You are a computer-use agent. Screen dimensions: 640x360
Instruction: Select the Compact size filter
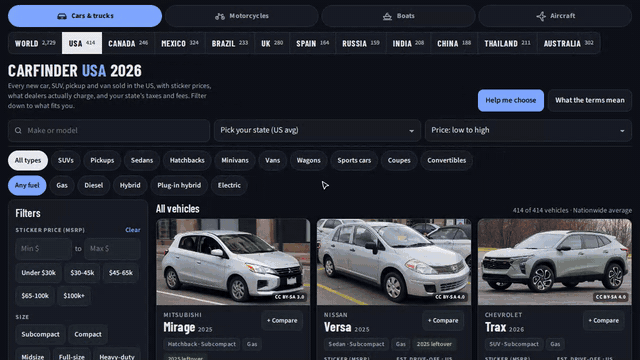[88, 334]
